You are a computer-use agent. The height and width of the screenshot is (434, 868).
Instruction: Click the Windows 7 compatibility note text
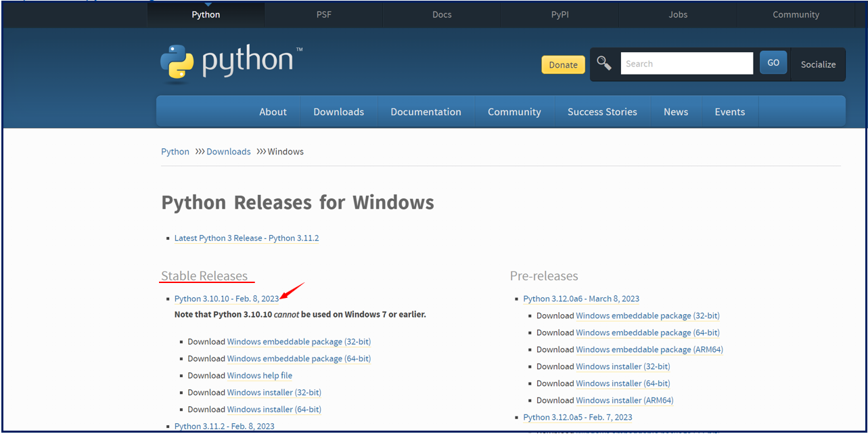click(x=300, y=315)
